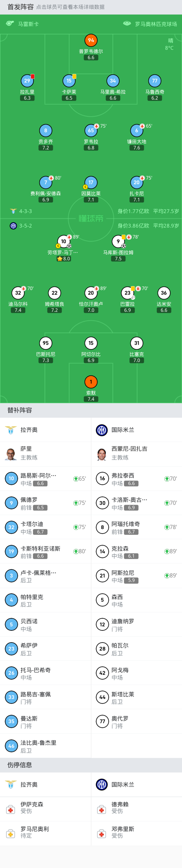Click Lazio's 4-3-3 formation label

coord(26,211)
